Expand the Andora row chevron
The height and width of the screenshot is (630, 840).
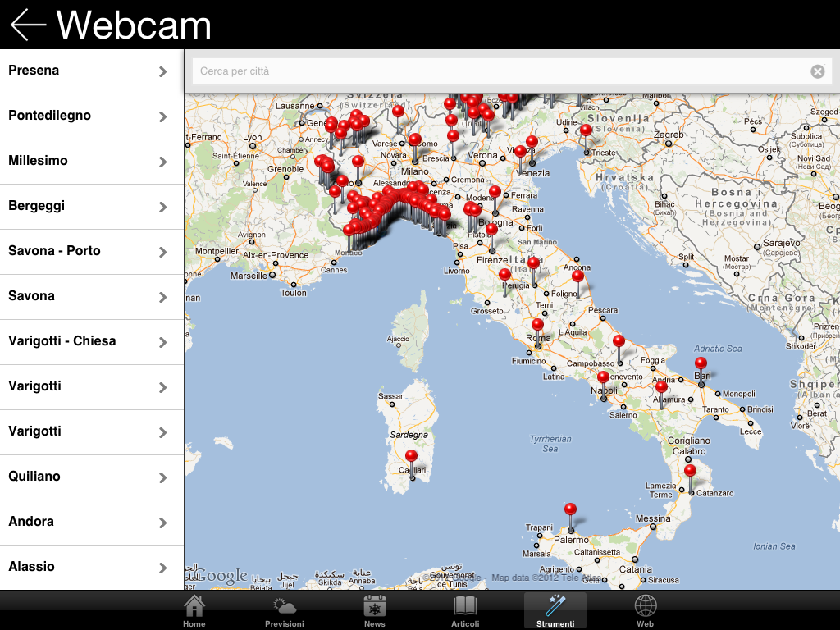[163, 523]
